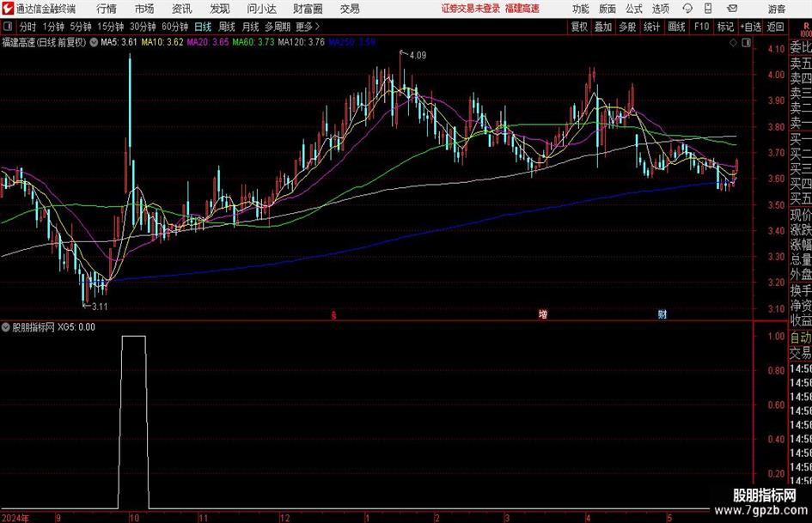
Task: Open the mobile phone icon in title bar
Action: [708, 9]
